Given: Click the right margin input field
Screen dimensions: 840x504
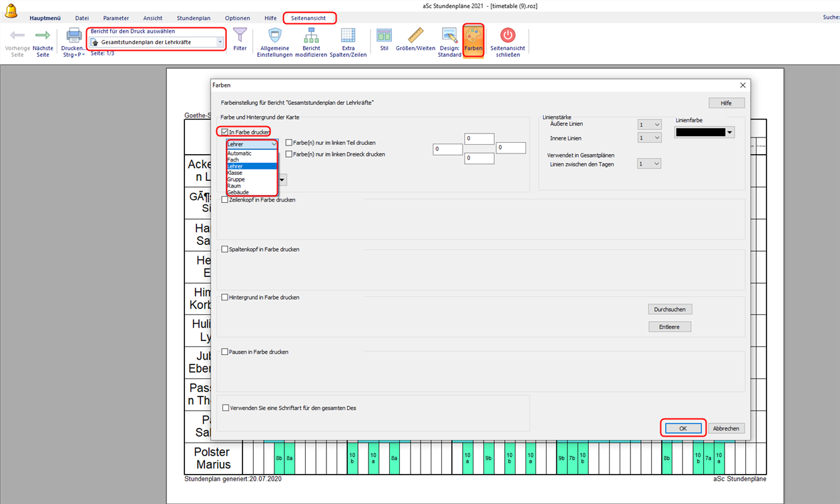Looking at the screenshot, I should [x=511, y=148].
